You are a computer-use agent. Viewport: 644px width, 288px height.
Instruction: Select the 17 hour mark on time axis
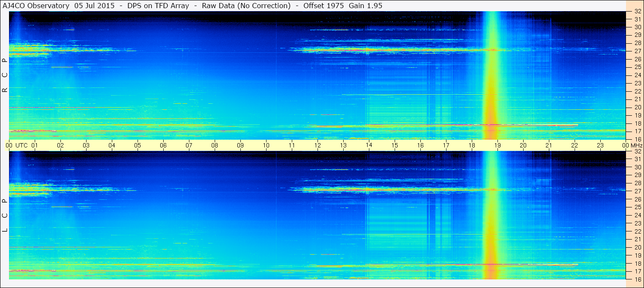pyautogui.click(x=446, y=145)
